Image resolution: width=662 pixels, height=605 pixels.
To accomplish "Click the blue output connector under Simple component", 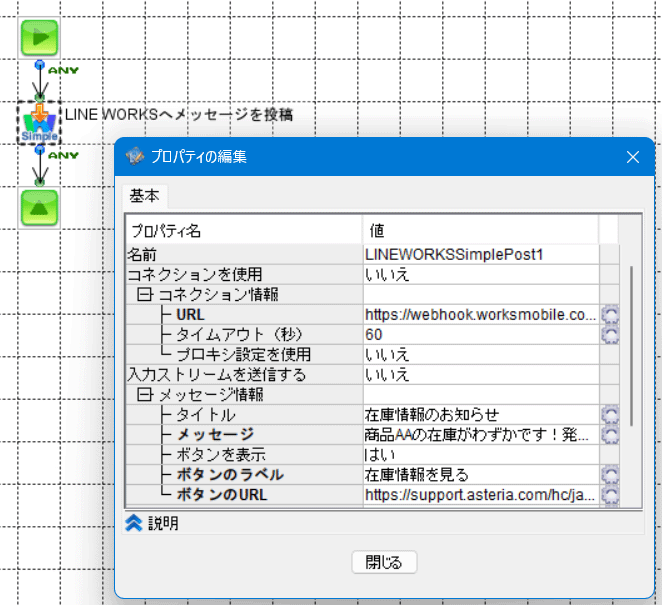I will pyautogui.click(x=40, y=150).
